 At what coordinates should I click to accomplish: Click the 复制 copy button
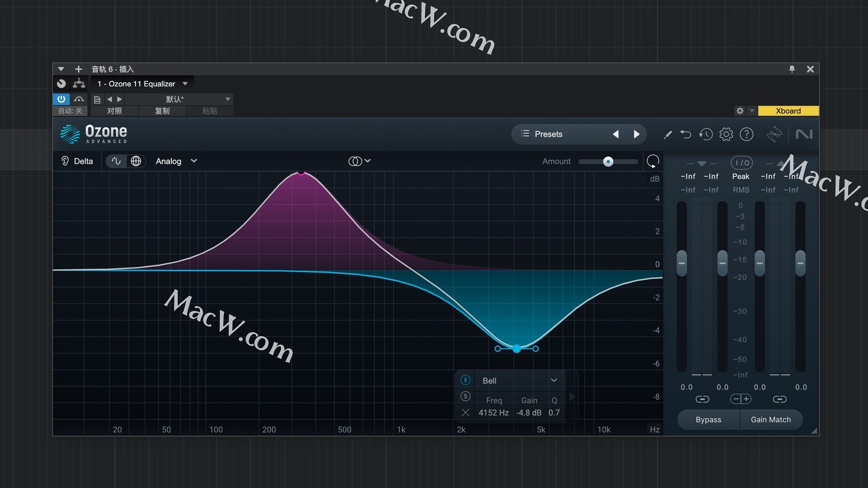(162, 111)
